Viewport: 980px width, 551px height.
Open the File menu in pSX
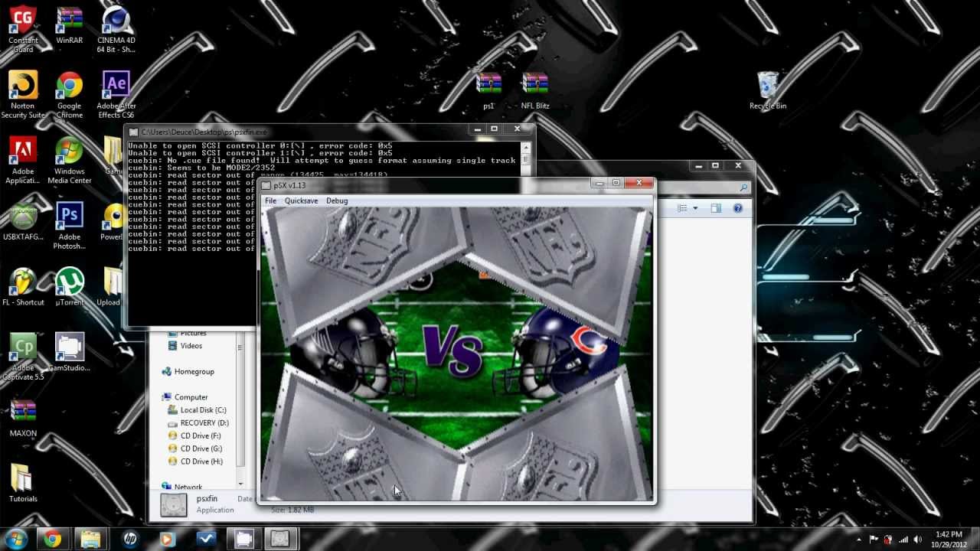[x=270, y=201]
